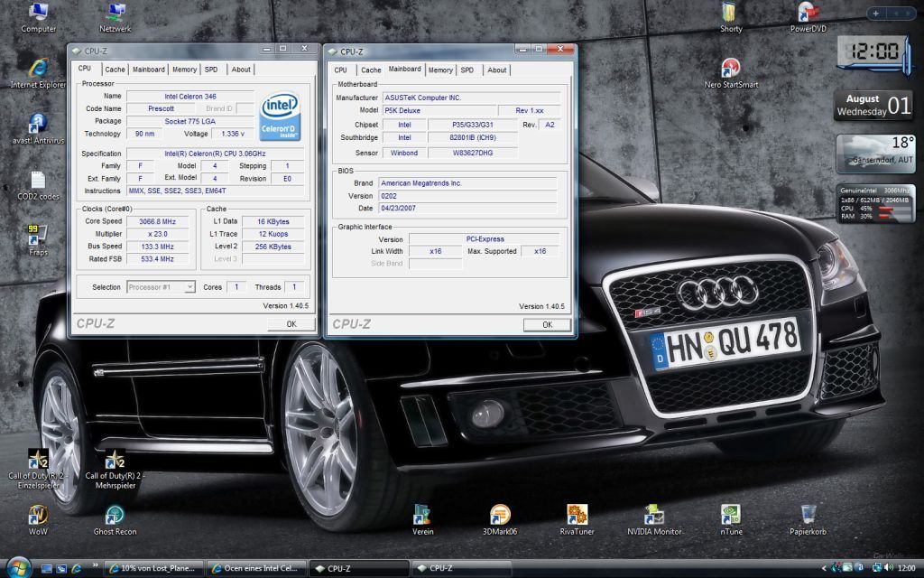Image resolution: width=924 pixels, height=578 pixels.
Task: Open NVIDIA Monitor desktop shortcut
Action: (654, 519)
